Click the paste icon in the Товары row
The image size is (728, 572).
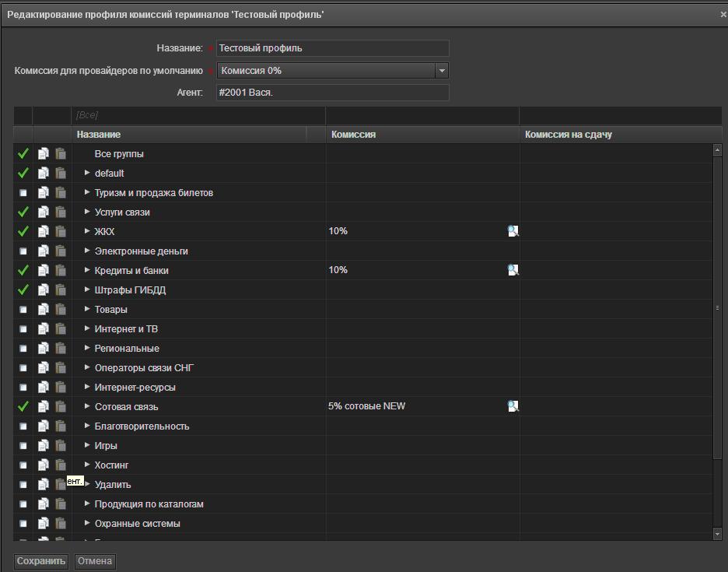pos(61,309)
